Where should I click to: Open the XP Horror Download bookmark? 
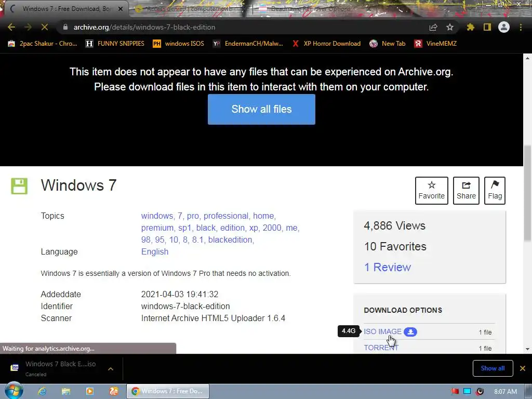pos(326,44)
